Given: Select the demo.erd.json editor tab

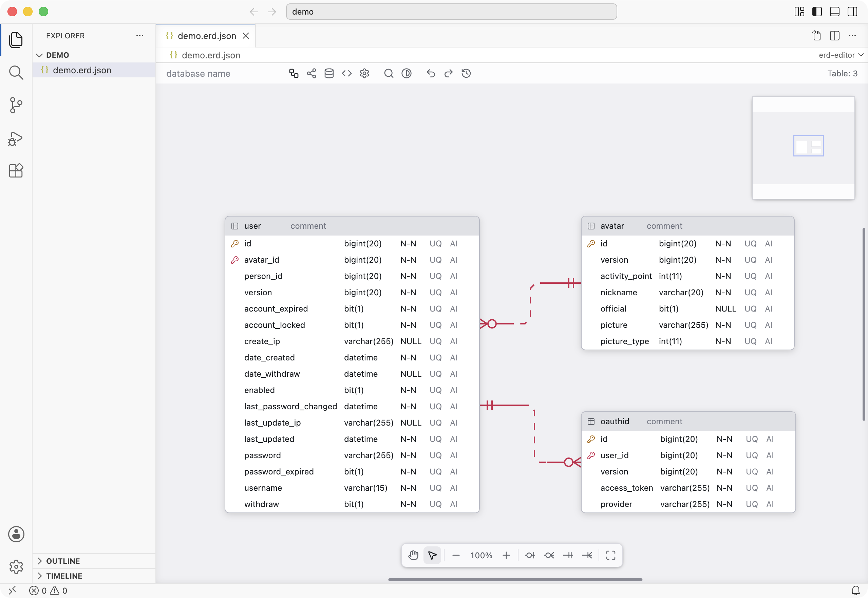Looking at the screenshot, I should click(206, 36).
